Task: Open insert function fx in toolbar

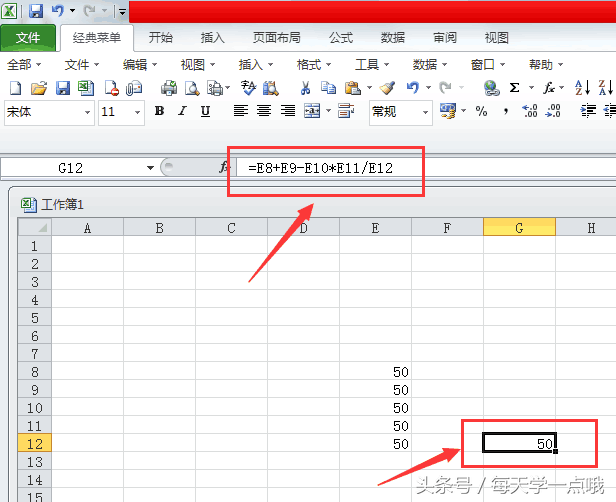Action: click(x=549, y=88)
